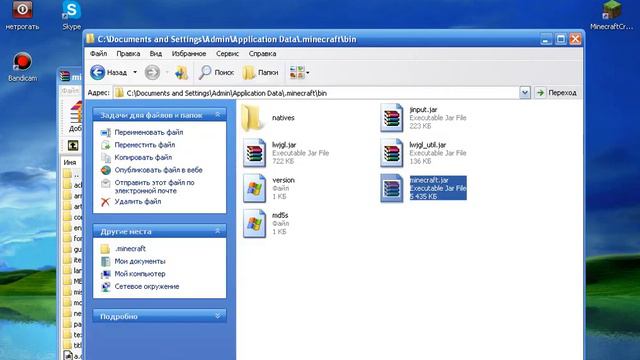Open the Избранное menu
This screenshot has width=640, height=360.
pyautogui.click(x=189, y=53)
